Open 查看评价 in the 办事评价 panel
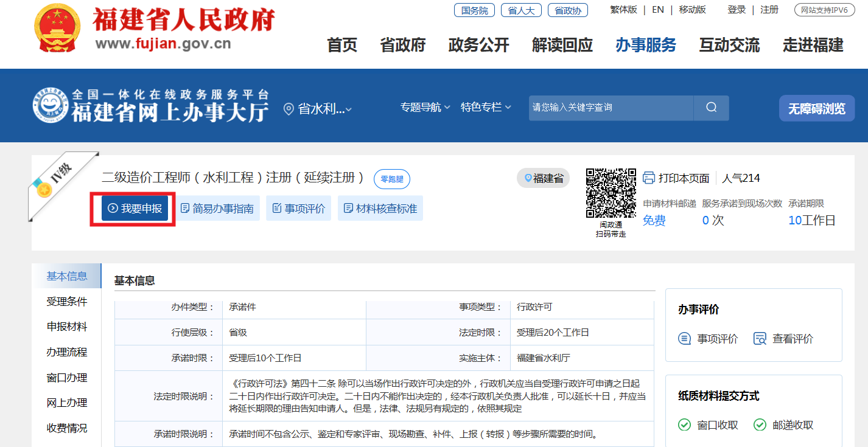Screen dimensions: 868x447 coord(783,339)
